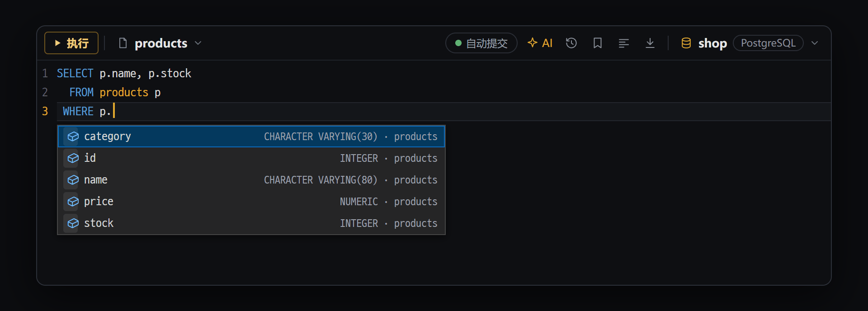Click the shop database name
The image size is (868, 311).
(712, 43)
